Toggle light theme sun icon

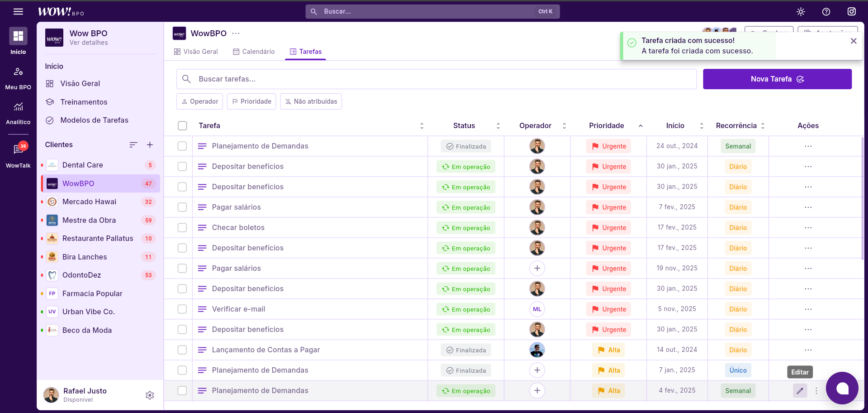(x=801, y=12)
